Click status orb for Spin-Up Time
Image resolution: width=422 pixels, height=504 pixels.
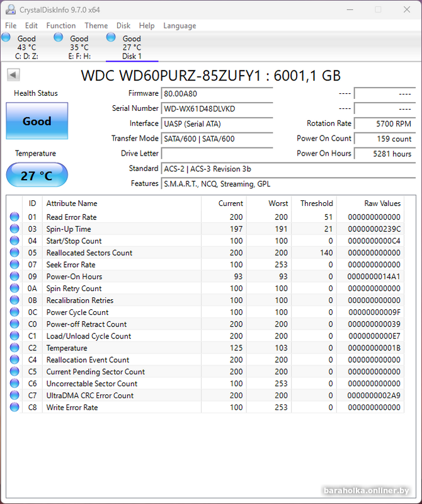click(14, 229)
